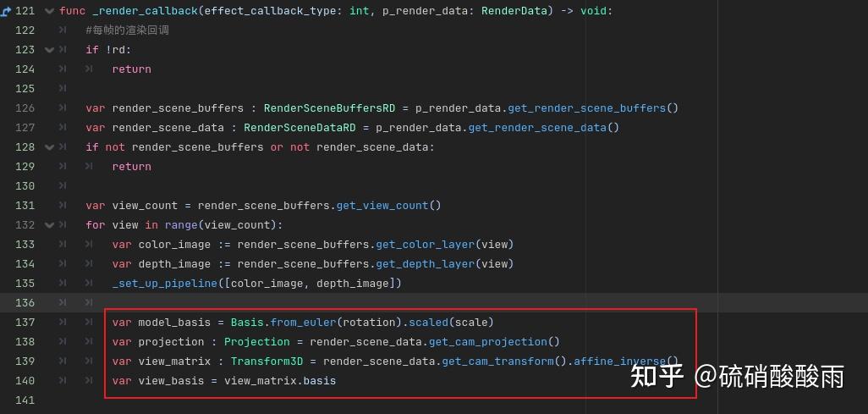The width and height of the screenshot is (868, 414).
Task: Click the get_cam_projection() call
Action: click(x=494, y=341)
